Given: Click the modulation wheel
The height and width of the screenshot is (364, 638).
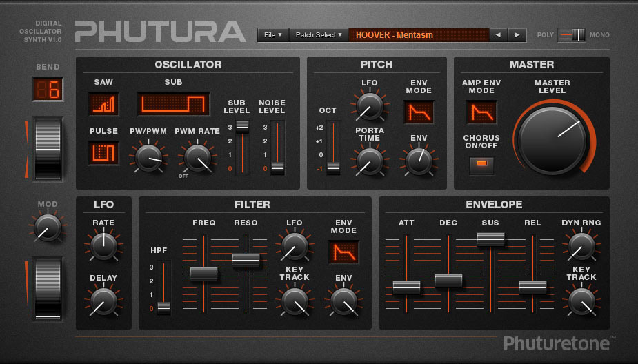Looking at the screenshot, I should [48, 288].
